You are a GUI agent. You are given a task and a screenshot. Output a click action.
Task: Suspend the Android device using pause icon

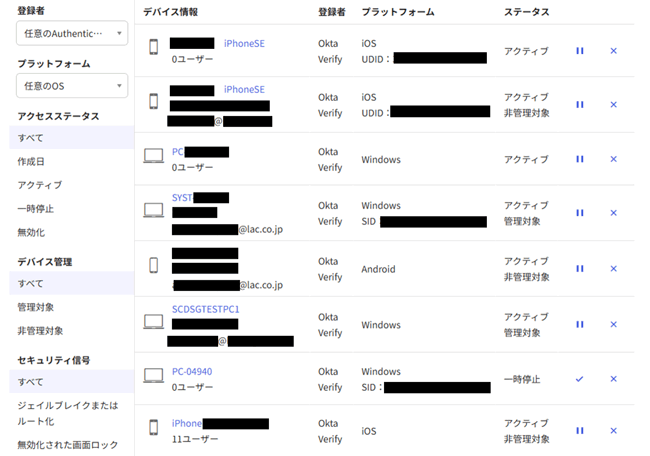[580, 269]
